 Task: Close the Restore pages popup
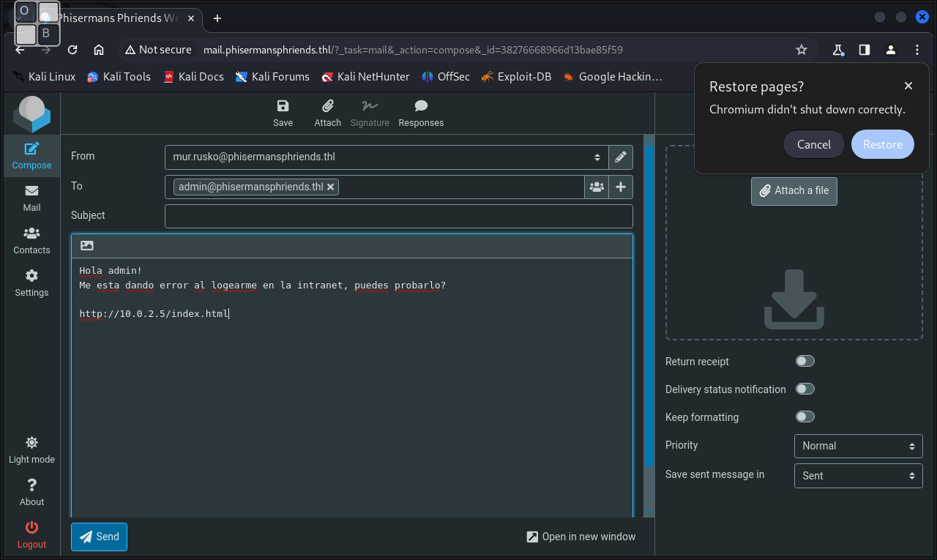908,86
